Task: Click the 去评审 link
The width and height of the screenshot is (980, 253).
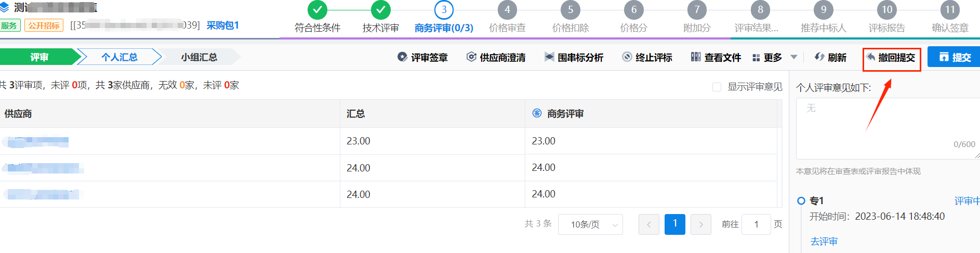Action: click(824, 242)
